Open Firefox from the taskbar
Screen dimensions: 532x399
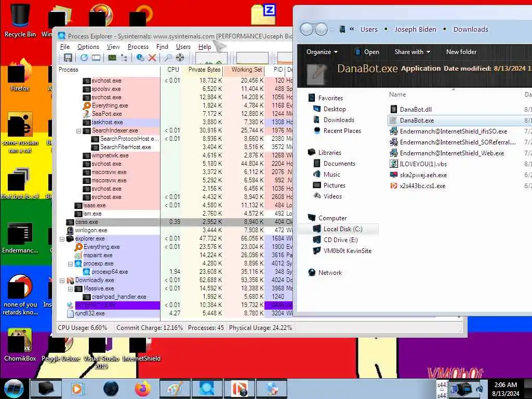point(143,389)
